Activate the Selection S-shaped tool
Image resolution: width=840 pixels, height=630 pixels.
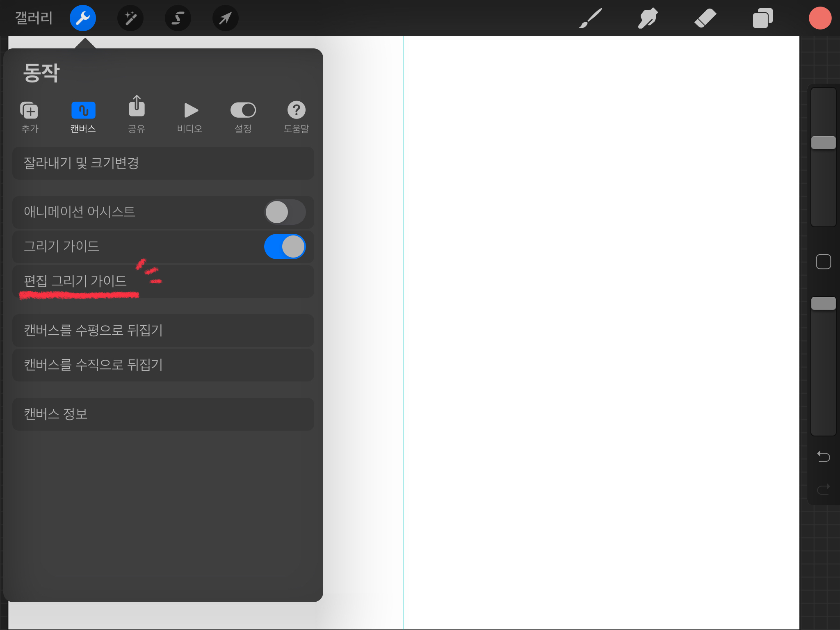pyautogui.click(x=178, y=18)
